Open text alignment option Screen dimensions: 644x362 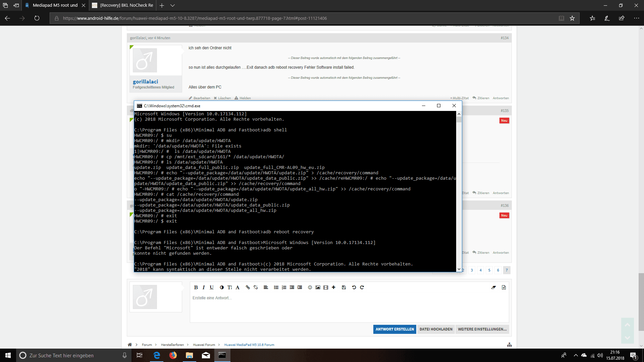coord(266,287)
